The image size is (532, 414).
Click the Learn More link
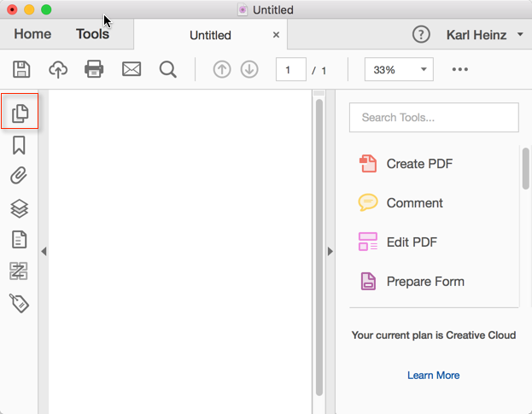433,375
